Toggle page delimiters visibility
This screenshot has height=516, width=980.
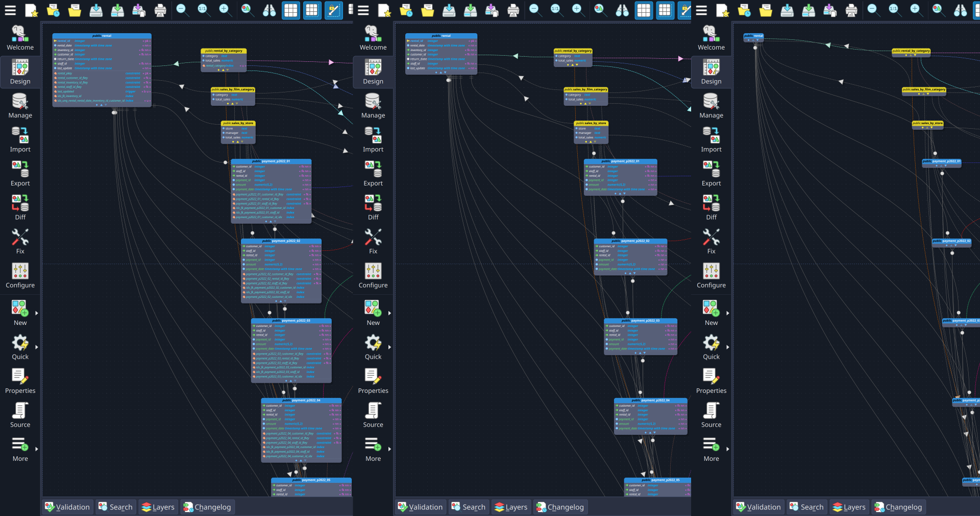point(312,10)
